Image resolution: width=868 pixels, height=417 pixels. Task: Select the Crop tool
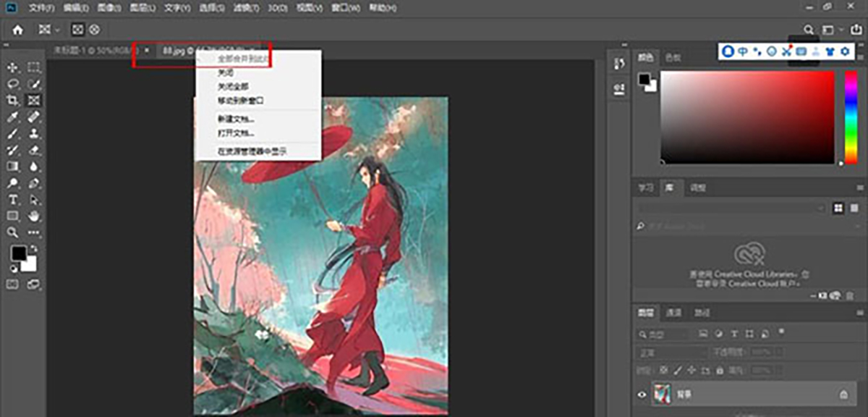pyautogui.click(x=13, y=100)
